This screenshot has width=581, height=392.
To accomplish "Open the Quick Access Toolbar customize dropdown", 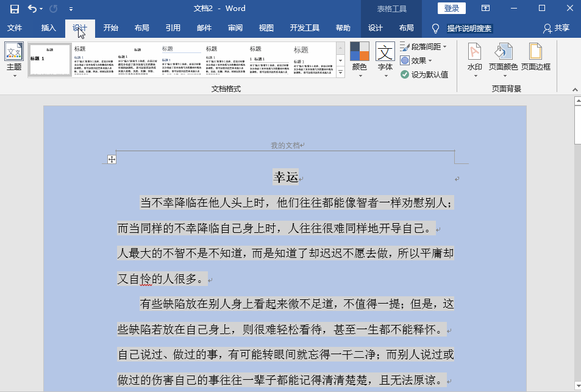I will pos(70,8).
